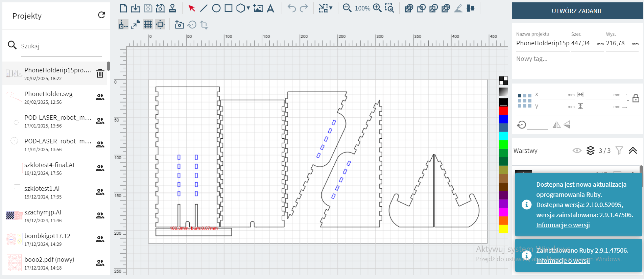The width and height of the screenshot is (644, 279).
Task: Open the szachymjp.AI project entry
Action: pos(43,215)
